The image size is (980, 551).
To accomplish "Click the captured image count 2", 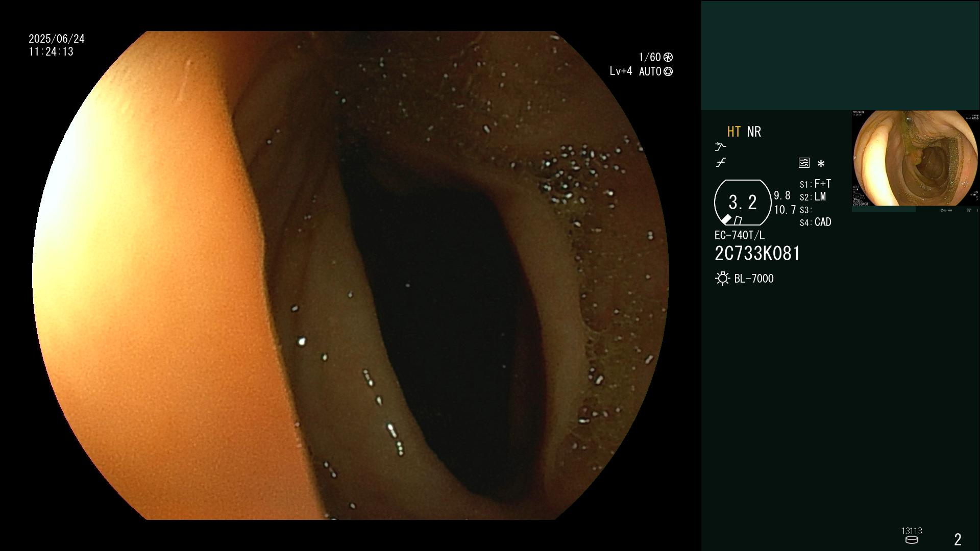I will click(x=958, y=539).
